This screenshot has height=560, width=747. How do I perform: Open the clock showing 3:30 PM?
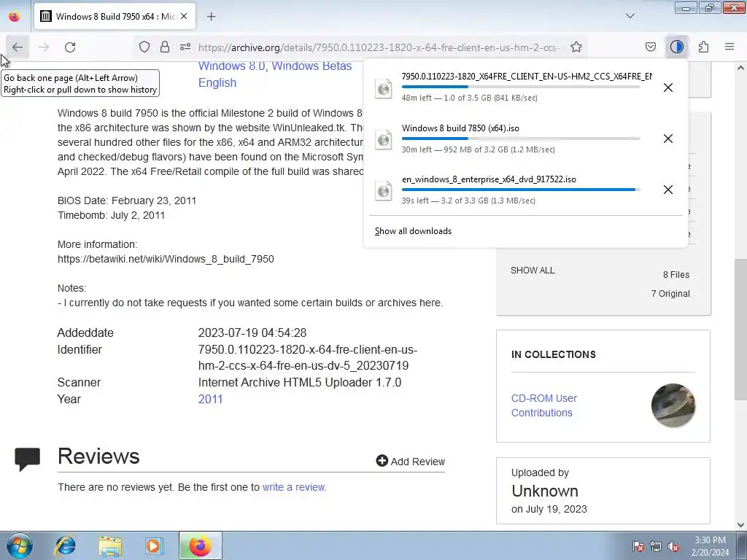710,546
